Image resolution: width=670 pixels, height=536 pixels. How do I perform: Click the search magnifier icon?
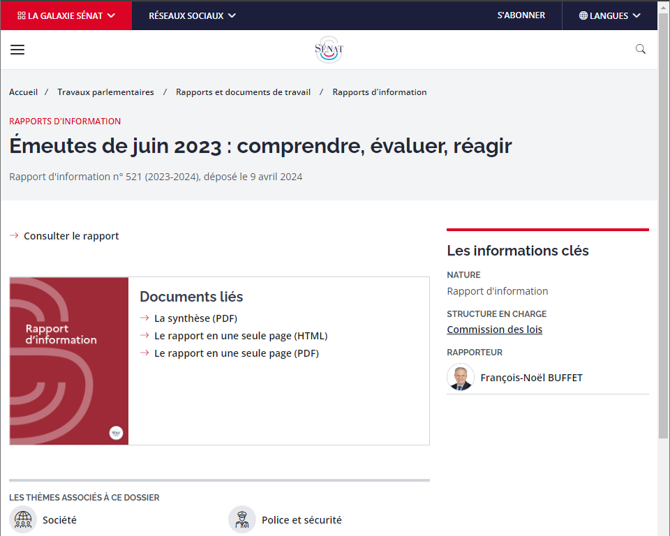(640, 49)
